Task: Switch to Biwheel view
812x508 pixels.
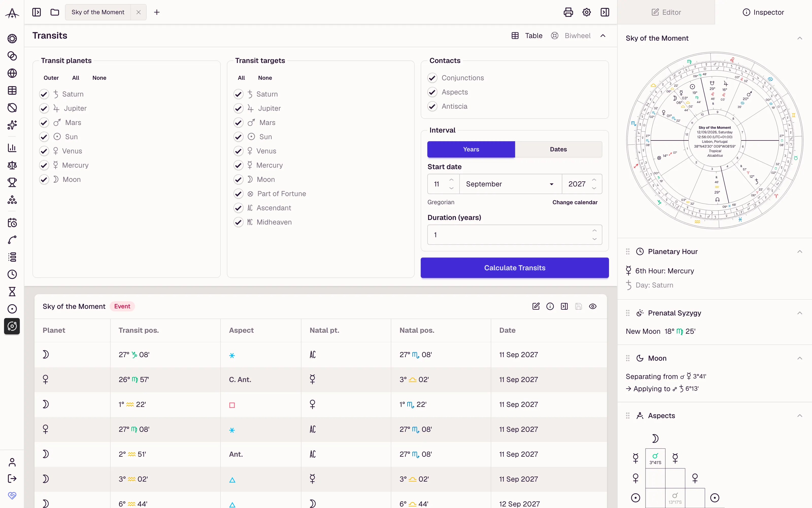Action: click(570, 36)
